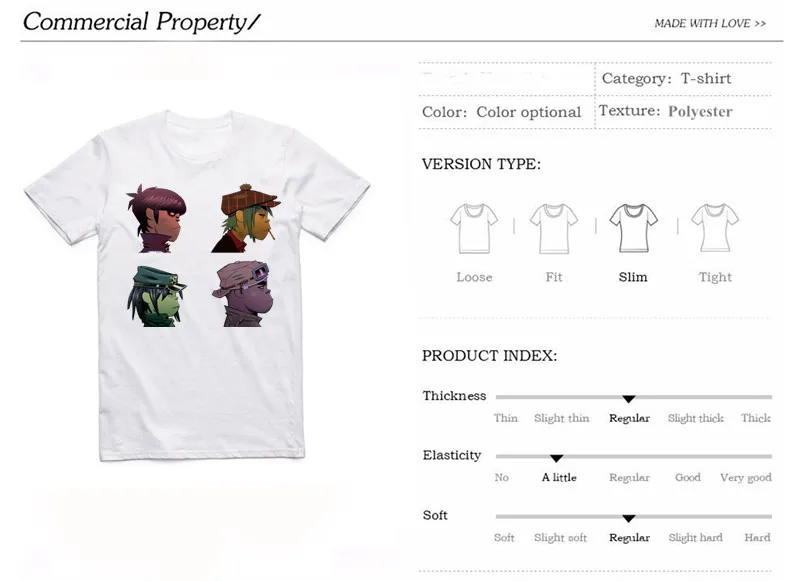The height and width of the screenshot is (581, 800).
Task: Click the Thickness slider triangle marker
Action: (x=629, y=399)
